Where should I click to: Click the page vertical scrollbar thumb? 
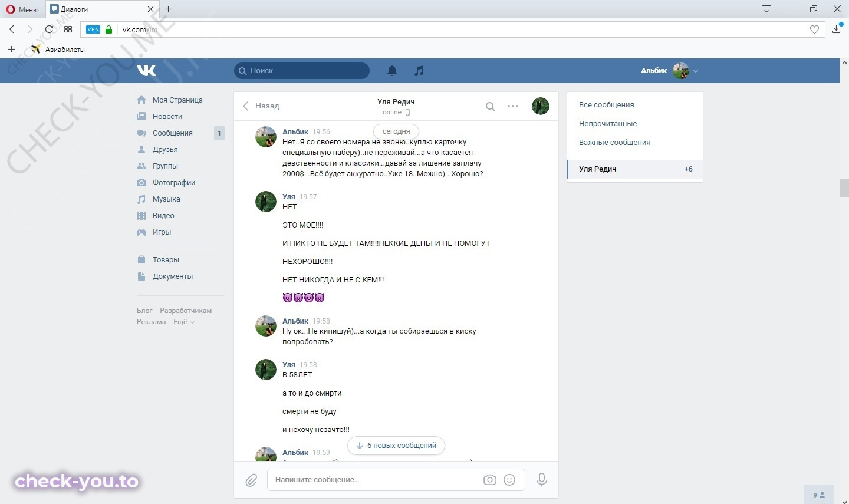(844, 188)
